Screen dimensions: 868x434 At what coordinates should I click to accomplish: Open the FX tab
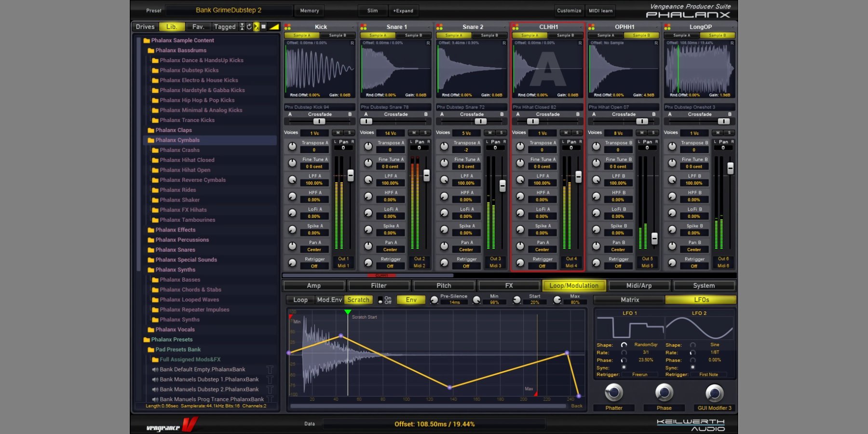[x=509, y=286]
